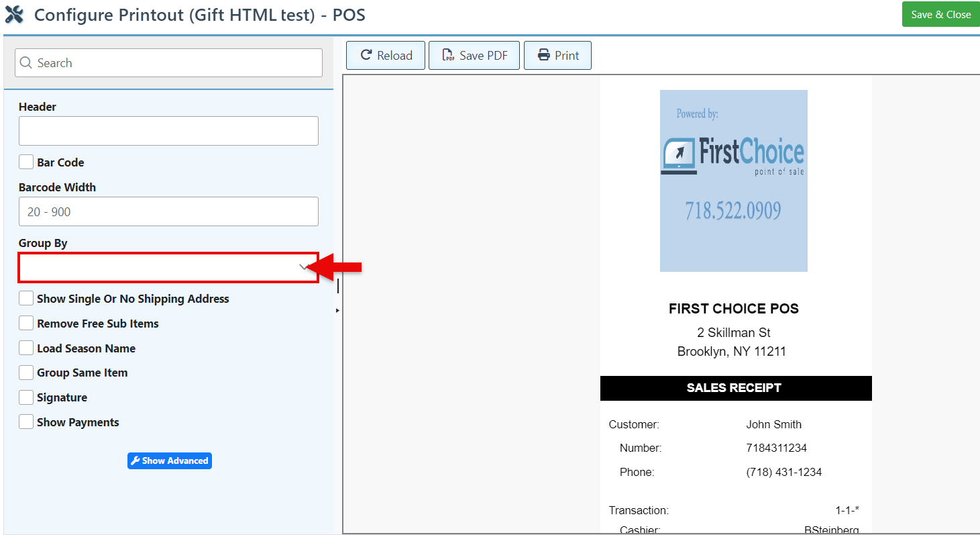Tick the Group Same Item checkbox
This screenshot has width=980, height=535.
click(x=26, y=373)
